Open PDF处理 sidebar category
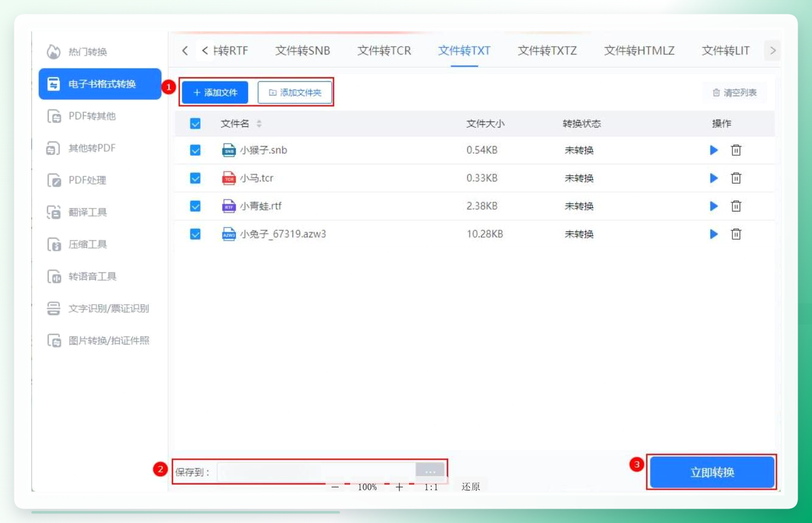This screenshot has width=812, height=523. pos(77,180)
